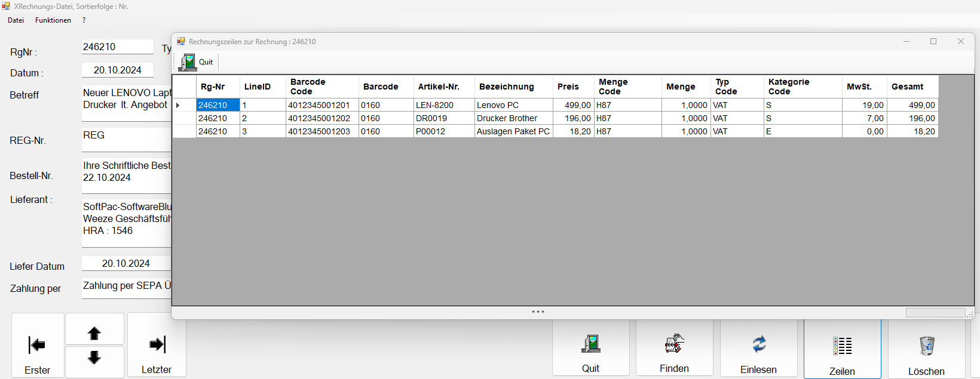Screen dimensions: 980x379
Task: Click the Datum field showing 20.10.2024
Action: (118, 70)
